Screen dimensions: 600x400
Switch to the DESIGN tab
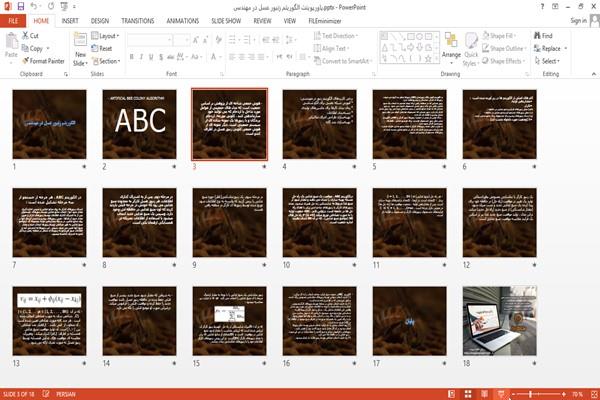100,21
